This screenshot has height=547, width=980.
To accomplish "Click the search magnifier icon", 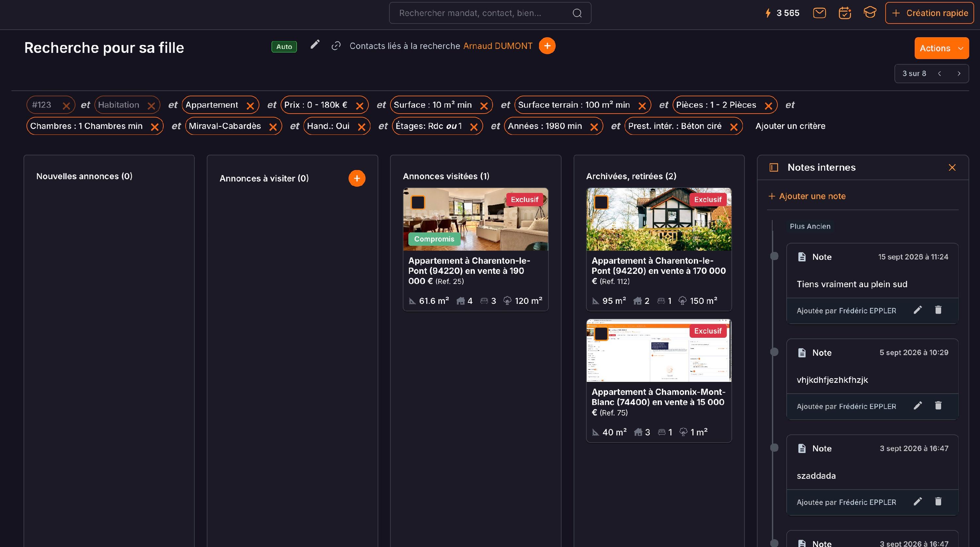I will coord(577,13).
